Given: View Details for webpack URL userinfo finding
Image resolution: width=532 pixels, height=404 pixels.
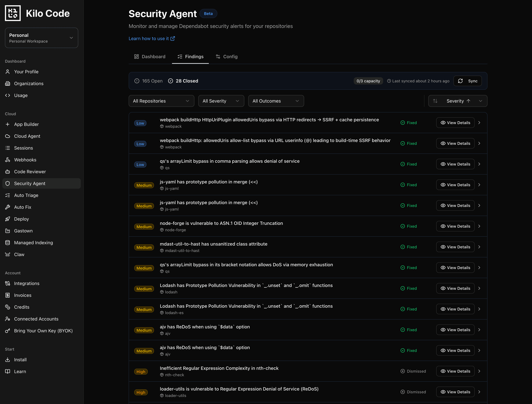Looking at the screenshot, I should [x=455, y=143].
